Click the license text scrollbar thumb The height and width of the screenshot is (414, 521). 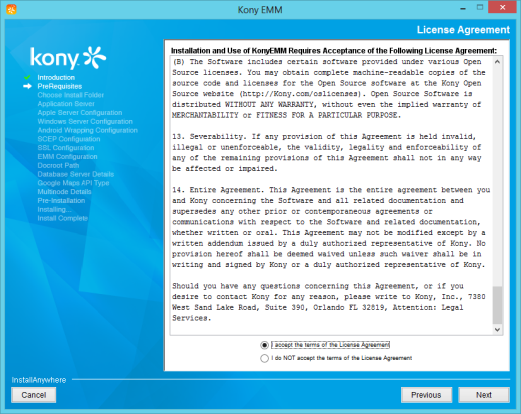coord(497,305)
